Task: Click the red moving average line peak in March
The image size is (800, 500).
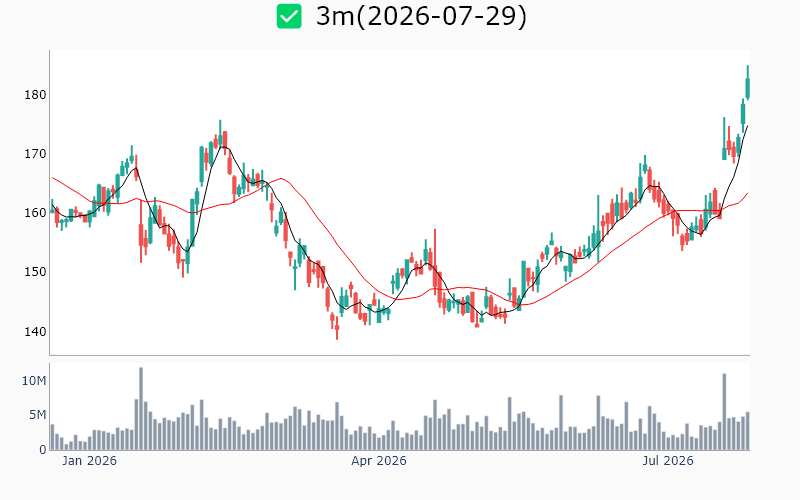Action: point(281,179)
